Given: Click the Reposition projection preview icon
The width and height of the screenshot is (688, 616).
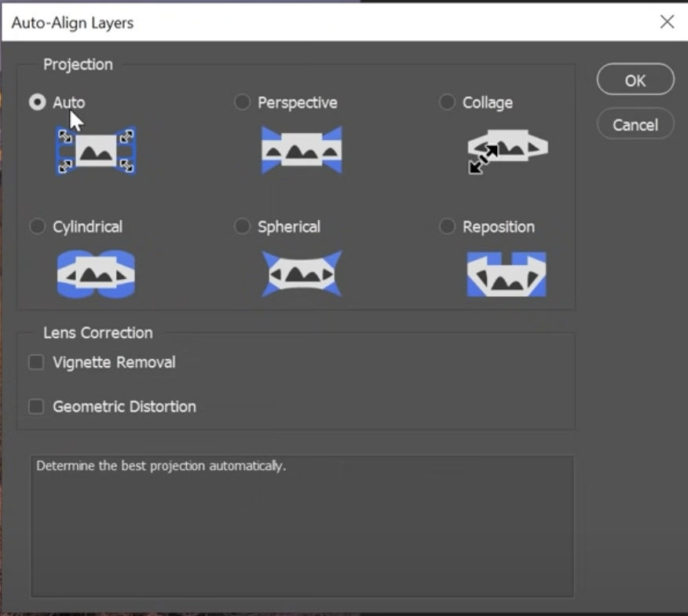Looking at the screenshot, I should pyautogui.click(x=507, y=273).
